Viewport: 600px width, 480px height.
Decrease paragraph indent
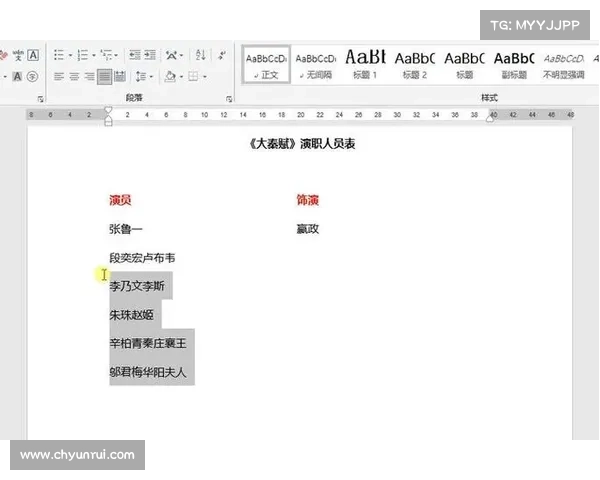pyautogui.click(x=135, y=56)
